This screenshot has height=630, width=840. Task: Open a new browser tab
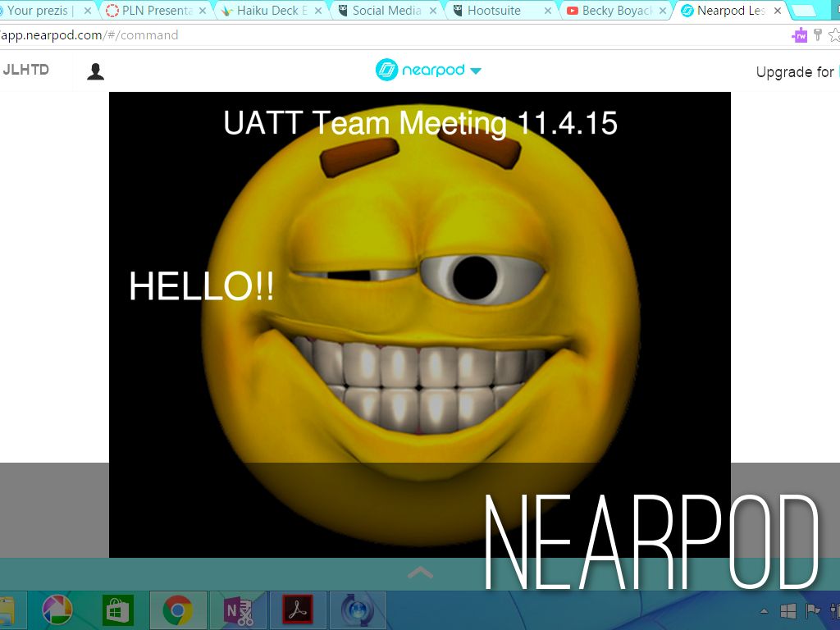tap(808, 11)
